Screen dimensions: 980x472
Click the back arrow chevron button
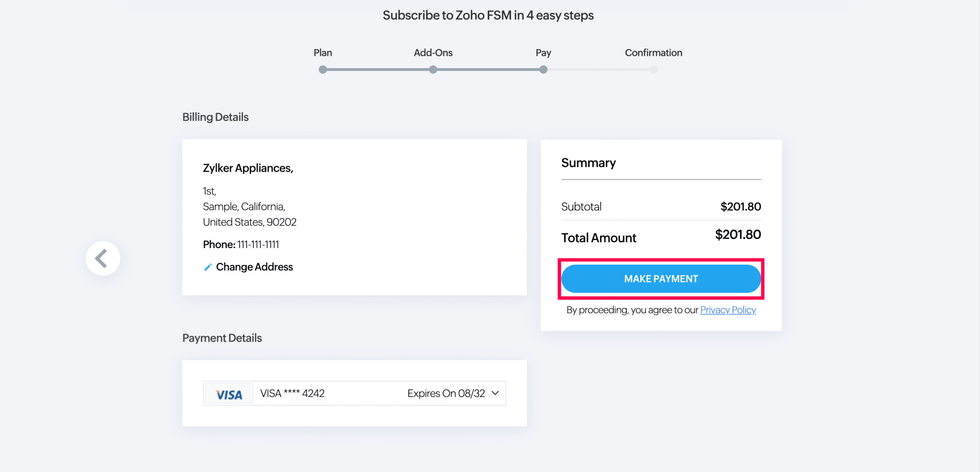click(x=103, y=258)
